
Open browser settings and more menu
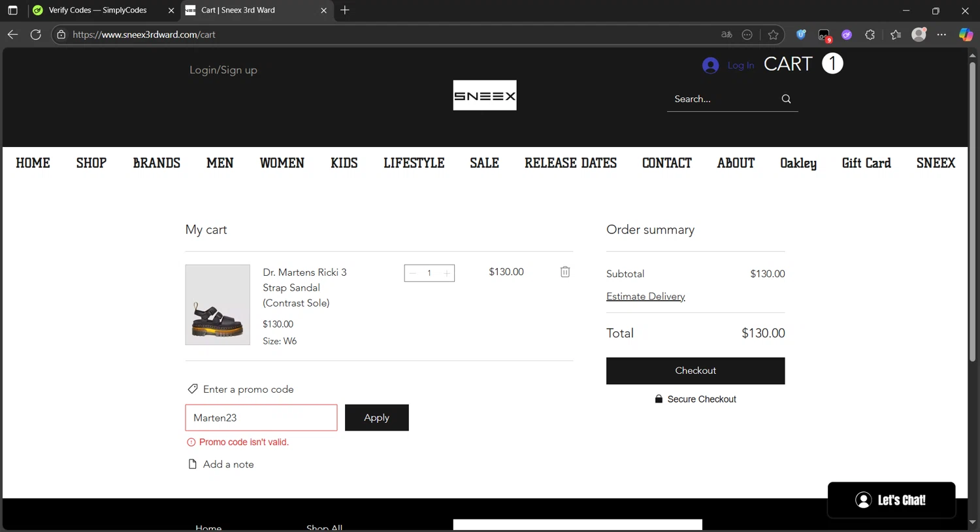[941, 35]
